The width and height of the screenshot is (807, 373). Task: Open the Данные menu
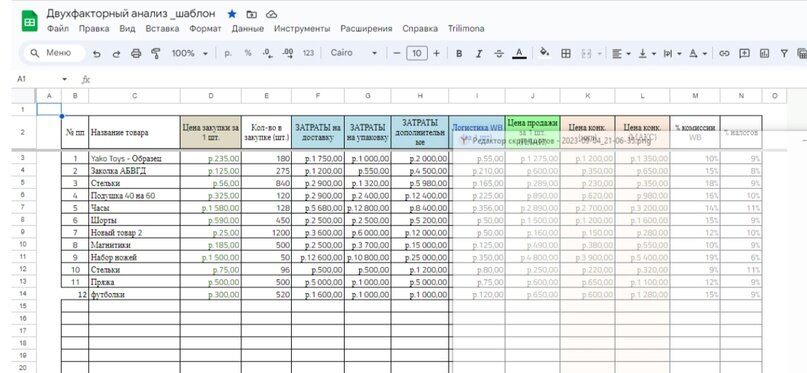248,29
